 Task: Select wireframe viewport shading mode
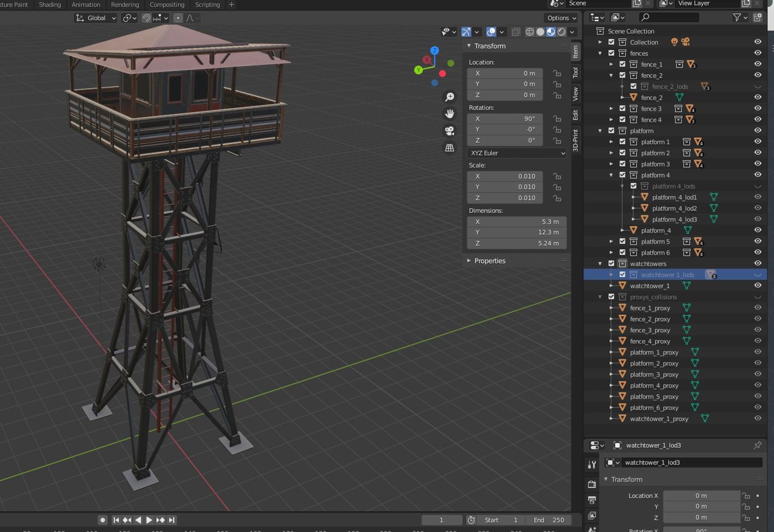click(x=530, y=32)
